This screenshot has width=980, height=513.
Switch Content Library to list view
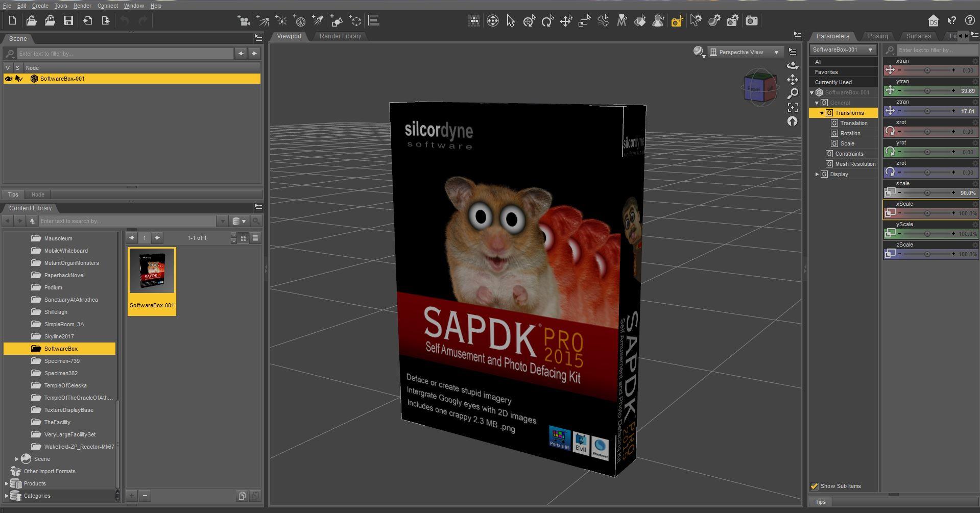tap(255, 238)
